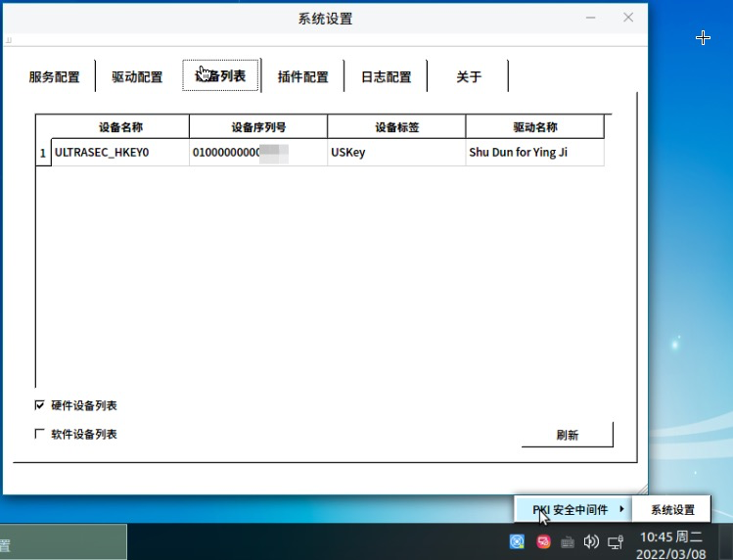The width and height of the screenshot is (733, 560).
Task: Click the PKI middleware tray icon
Action: [x=518, y=541]
